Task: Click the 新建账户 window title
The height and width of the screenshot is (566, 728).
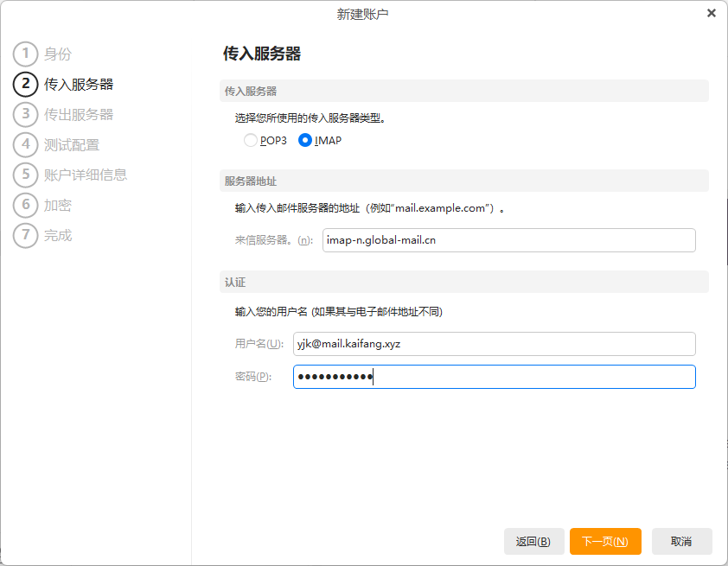Action: pos(362,15)
